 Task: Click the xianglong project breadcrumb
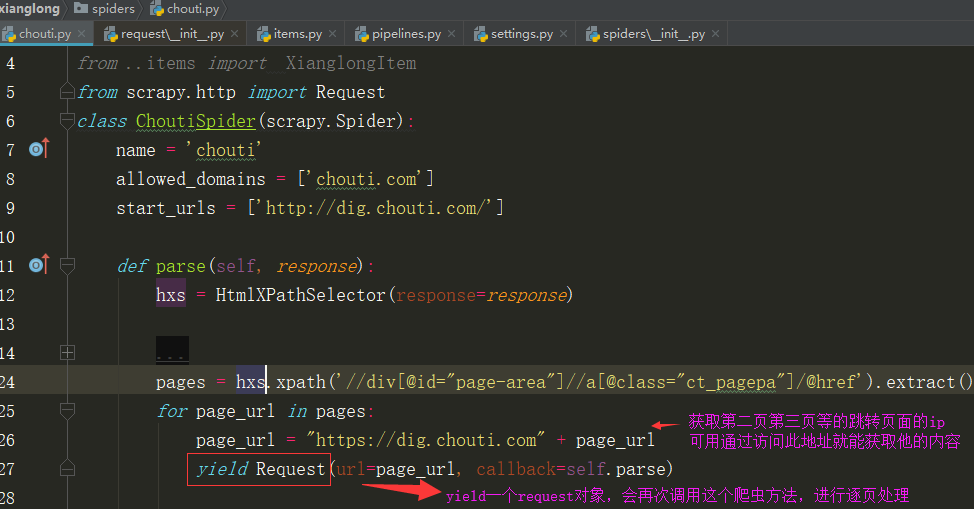[28, 9]
